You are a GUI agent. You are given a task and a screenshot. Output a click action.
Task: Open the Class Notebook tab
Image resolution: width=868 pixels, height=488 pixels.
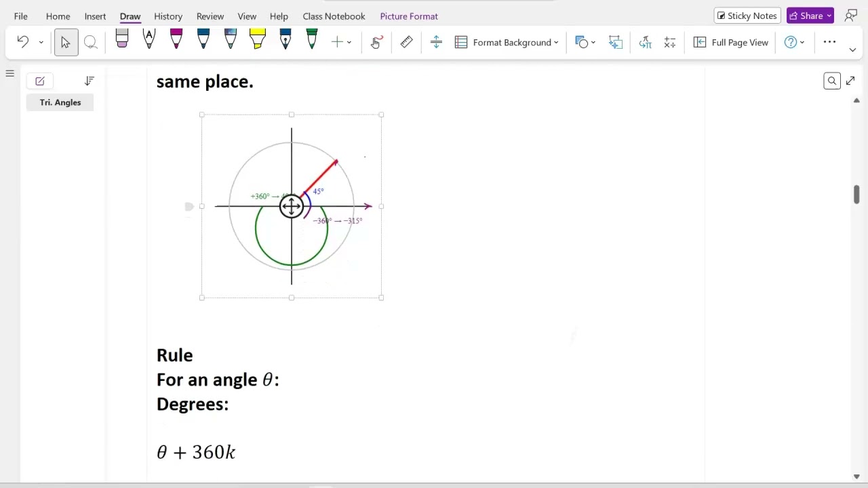(334, 16)
